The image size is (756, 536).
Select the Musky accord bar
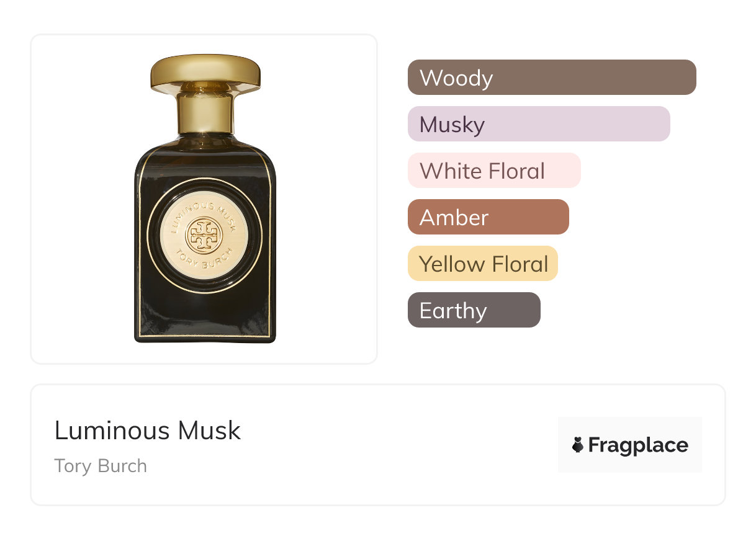[x=538, y=124]
